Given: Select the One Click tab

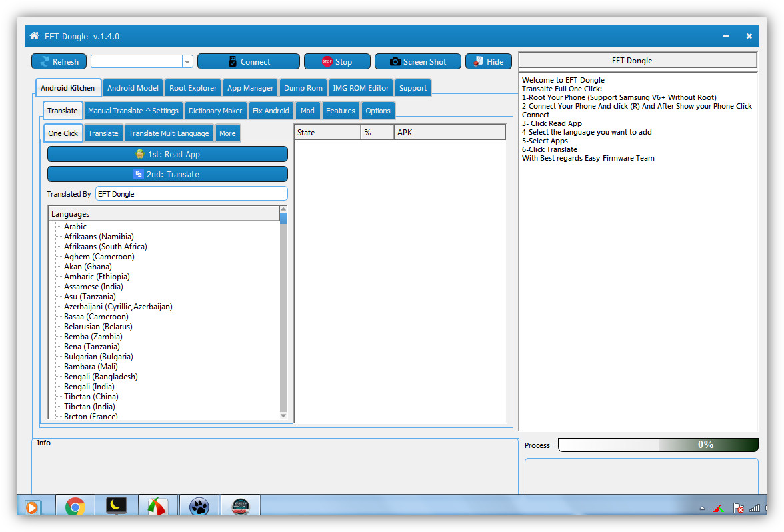Looking at the screenshot, I should click(x=63, y=133).
